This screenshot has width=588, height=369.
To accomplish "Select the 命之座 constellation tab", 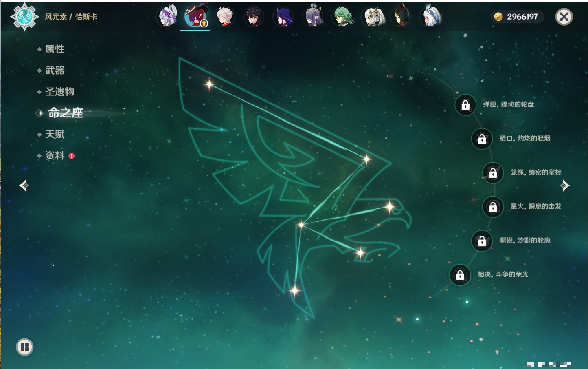I will 65,113.
